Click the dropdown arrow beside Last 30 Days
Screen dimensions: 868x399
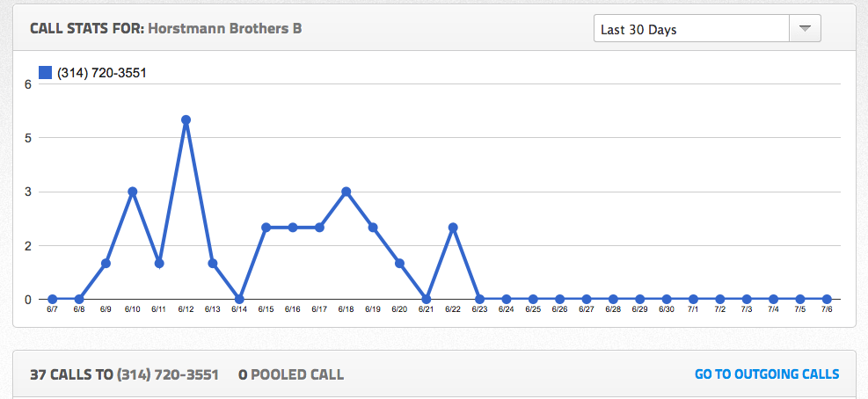coord(804,29)
